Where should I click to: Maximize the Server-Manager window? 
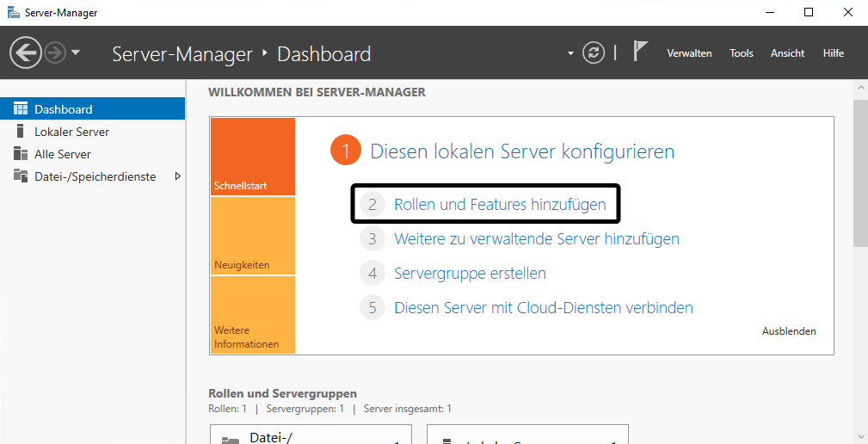(x=809, y=12)
